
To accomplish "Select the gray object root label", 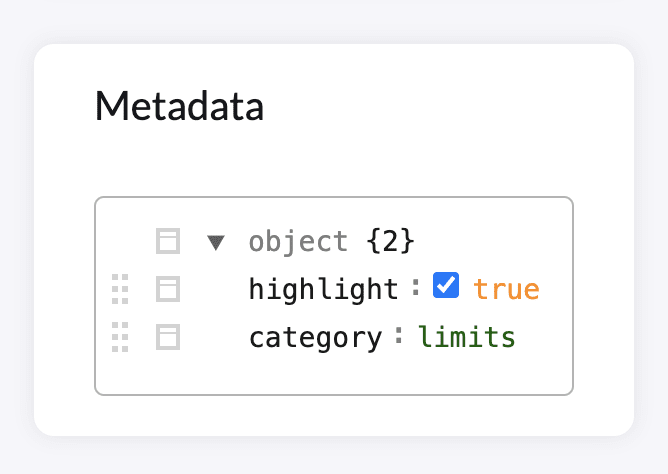I will [298, 242].
